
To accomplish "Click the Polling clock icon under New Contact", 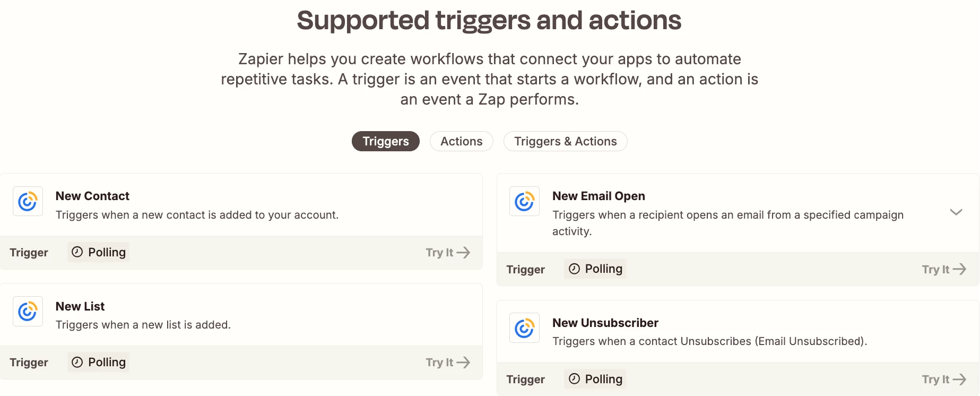I will [x=77, y=252].
